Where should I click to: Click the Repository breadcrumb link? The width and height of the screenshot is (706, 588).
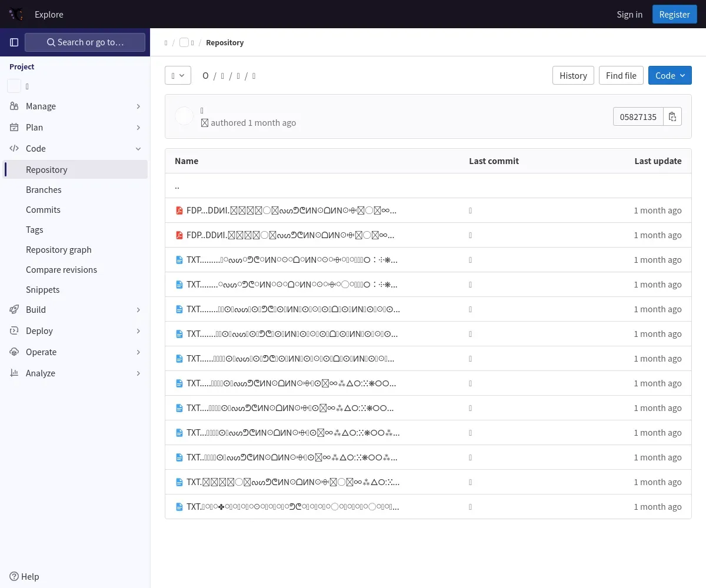225,42
